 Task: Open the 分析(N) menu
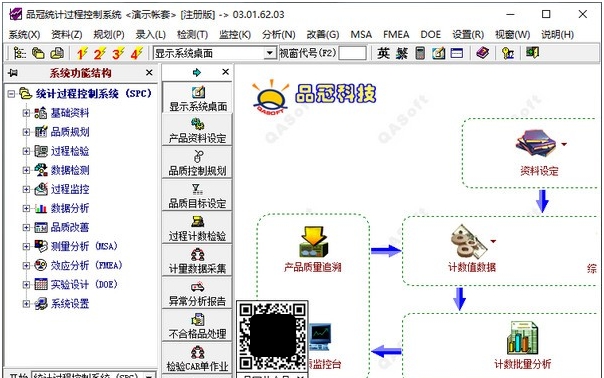pyautogui.click(x=279, y=35)
